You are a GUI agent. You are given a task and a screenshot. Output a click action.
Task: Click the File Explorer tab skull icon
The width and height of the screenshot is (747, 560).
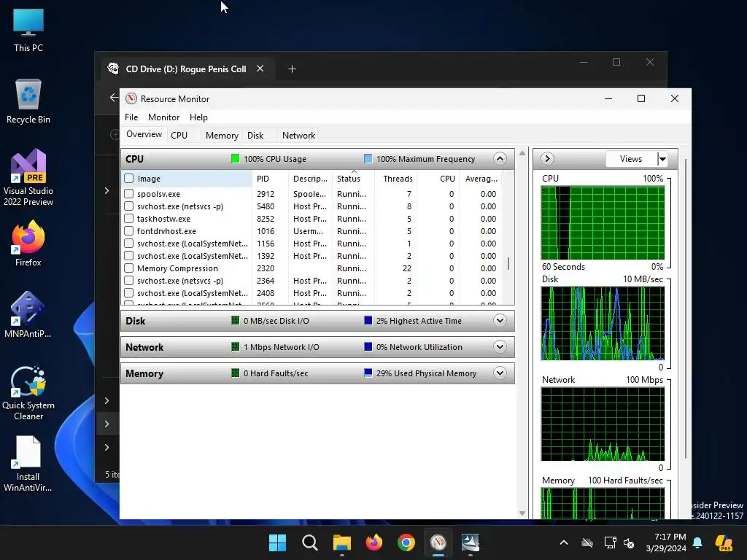click(x=113, y=69)
